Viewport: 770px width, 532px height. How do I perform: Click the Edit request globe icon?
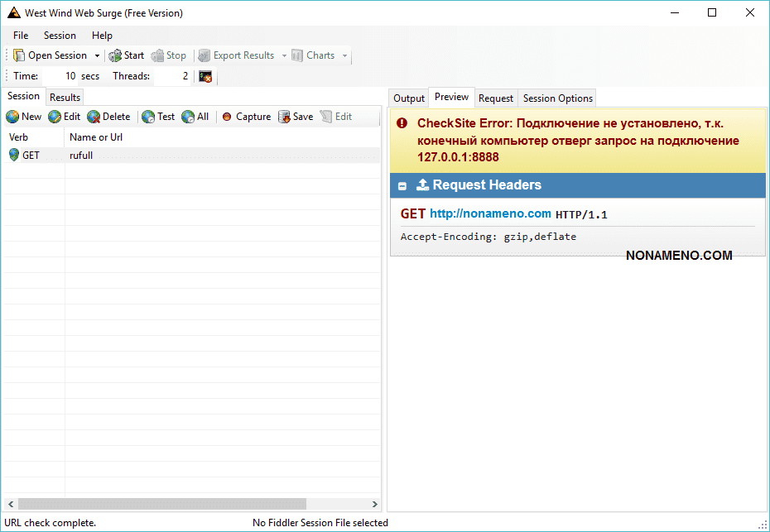[55, 117]
